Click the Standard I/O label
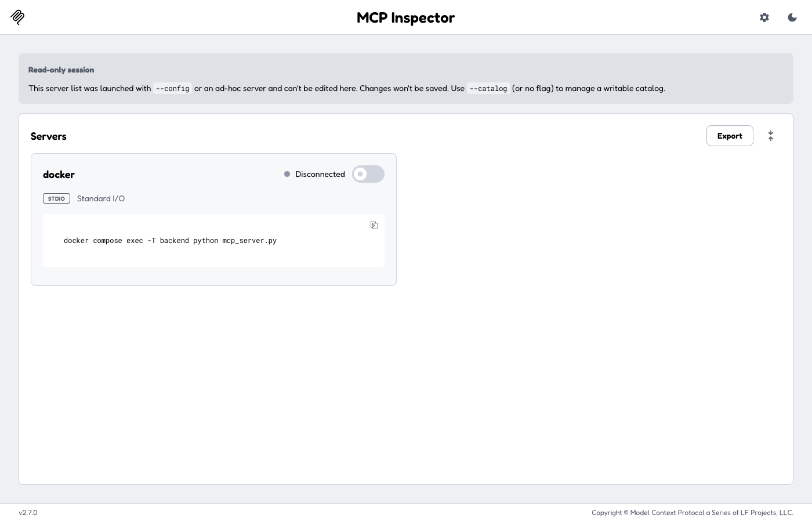Screen dimensions: 812x522 101,198
